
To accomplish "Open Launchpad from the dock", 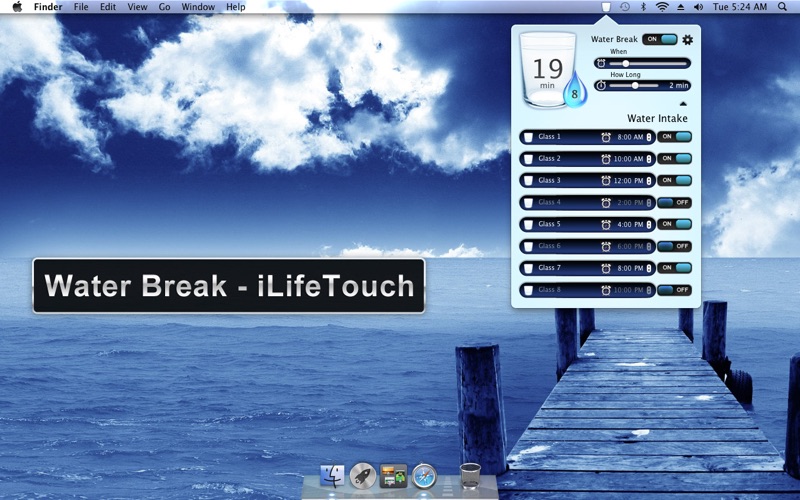I will pos(363,476).
